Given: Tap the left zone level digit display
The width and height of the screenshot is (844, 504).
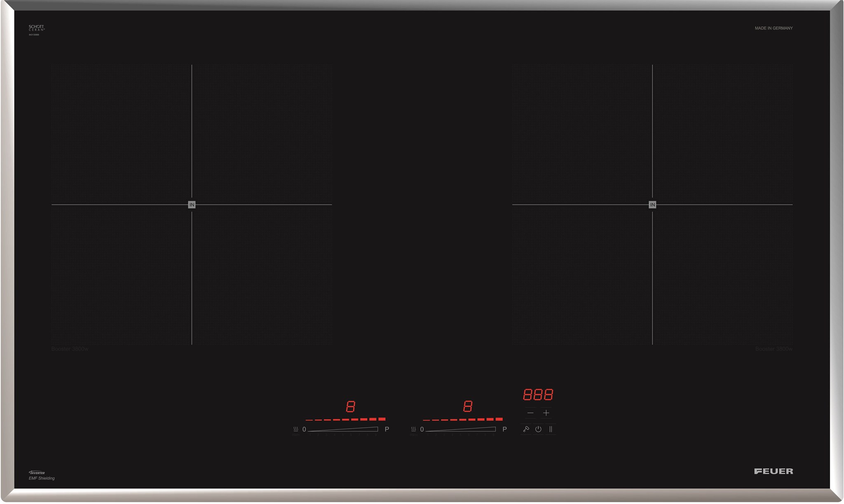Looking at the screenshot, I should (x=350, y=407).
